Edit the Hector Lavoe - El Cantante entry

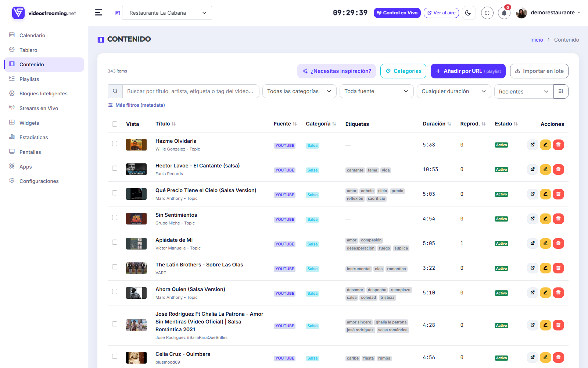tap(545, 169)
